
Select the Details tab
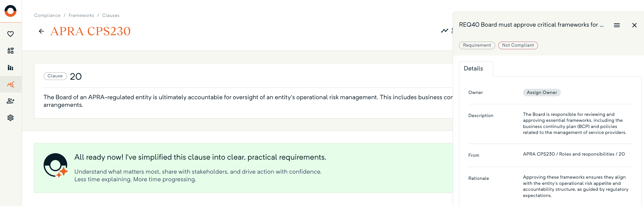click(473, 69)
